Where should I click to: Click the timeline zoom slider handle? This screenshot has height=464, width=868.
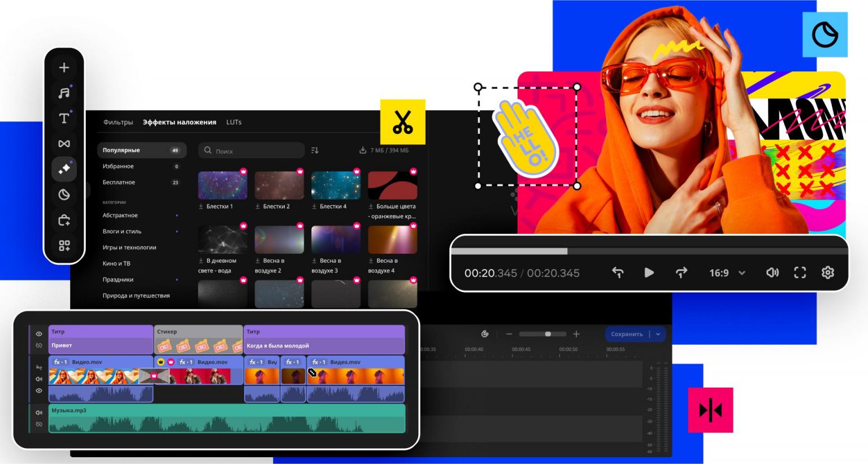tap(548, 334)
